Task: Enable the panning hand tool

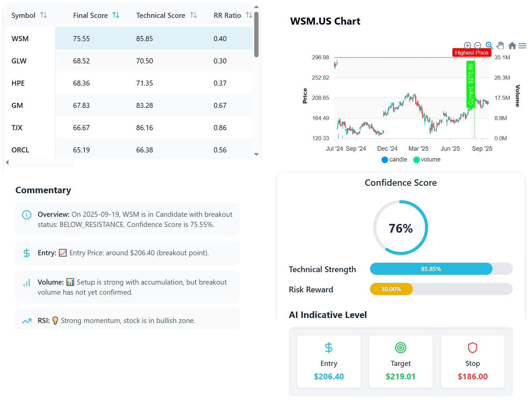Action: tap(500, 46)
